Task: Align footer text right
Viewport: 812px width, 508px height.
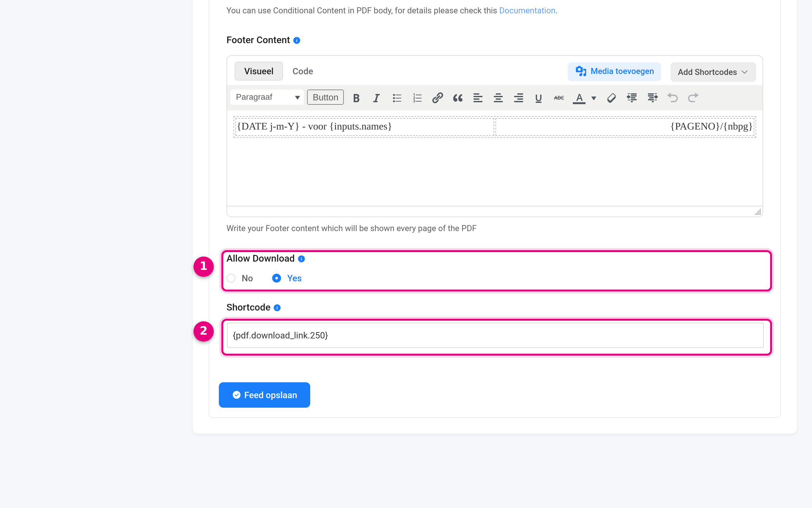Action: pos(518,98)
